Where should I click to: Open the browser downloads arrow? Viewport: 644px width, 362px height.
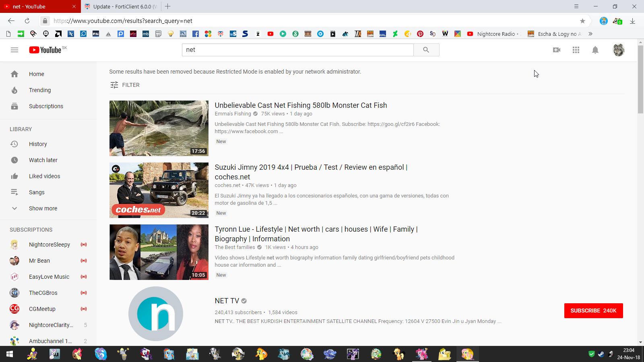(632, 21)
